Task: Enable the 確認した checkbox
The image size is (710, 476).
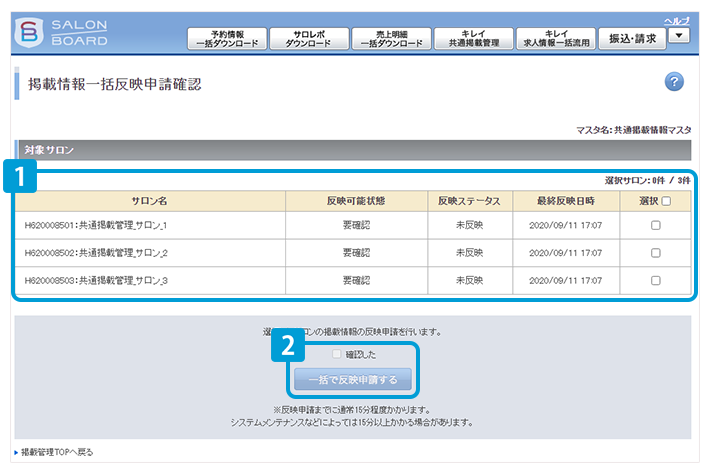Action: click(336, 354)
